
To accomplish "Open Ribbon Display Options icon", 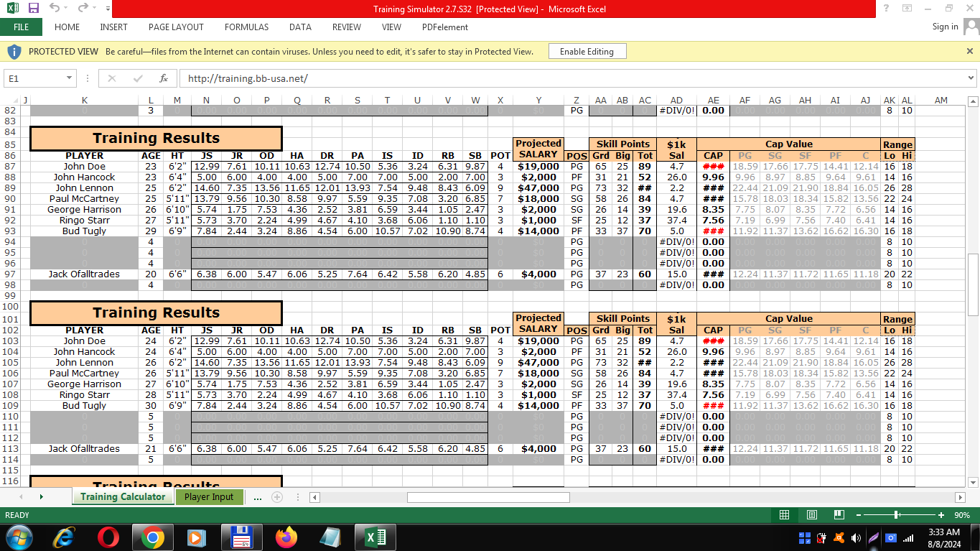I will point(907,9).
